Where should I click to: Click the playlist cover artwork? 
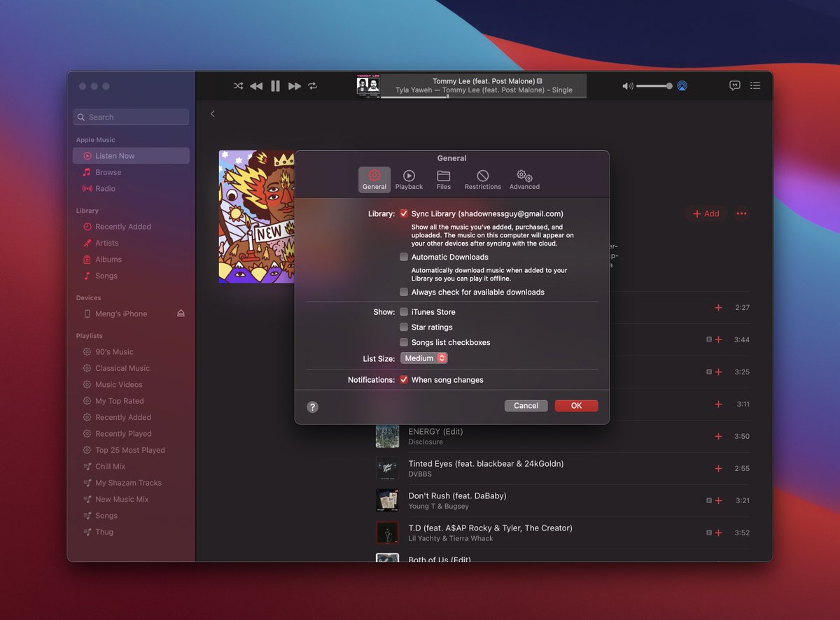pyautogui.click(x=257, y=217)
